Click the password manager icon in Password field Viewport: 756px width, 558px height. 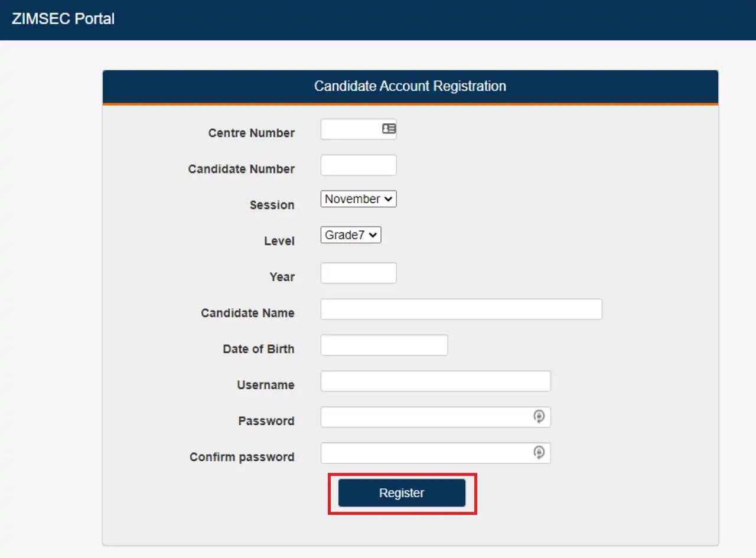539,417
